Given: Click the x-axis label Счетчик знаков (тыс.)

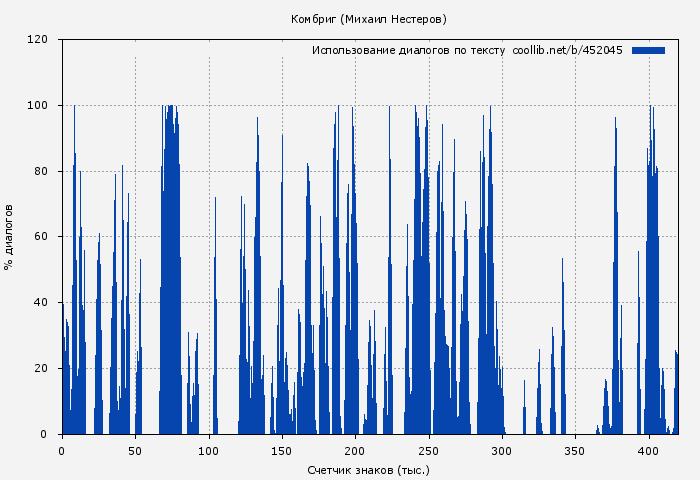Looking at the screenshot, I should pyautogui.click(x=369, y=469).
